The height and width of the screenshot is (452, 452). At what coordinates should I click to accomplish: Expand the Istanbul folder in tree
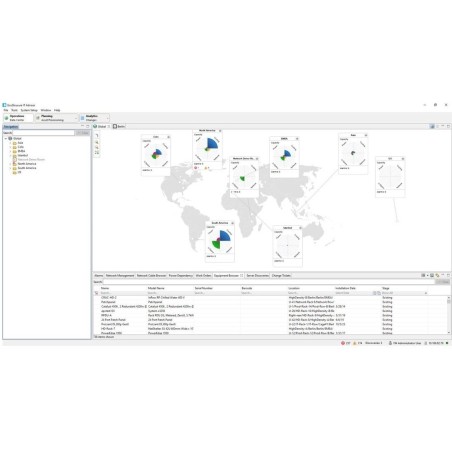(10, 155)
